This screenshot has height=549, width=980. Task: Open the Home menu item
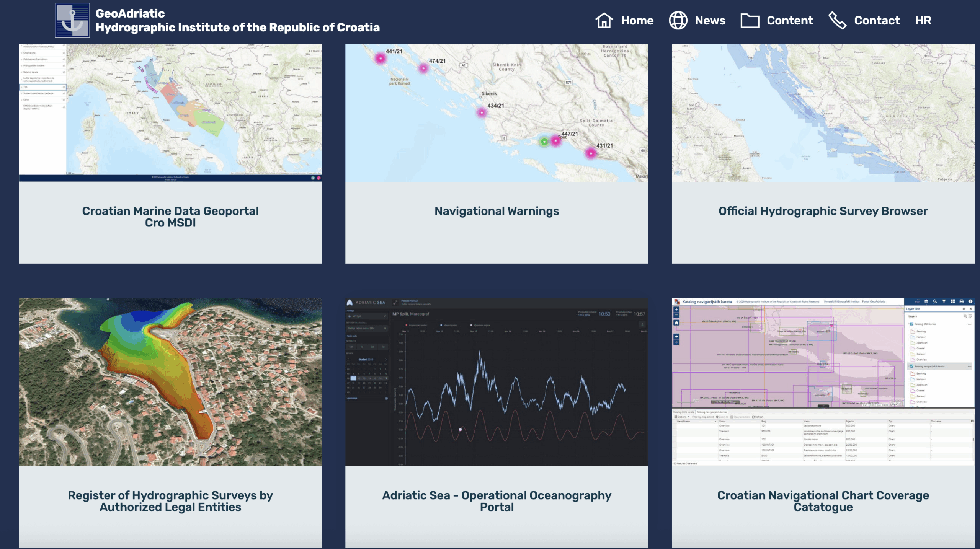point(637,20)
